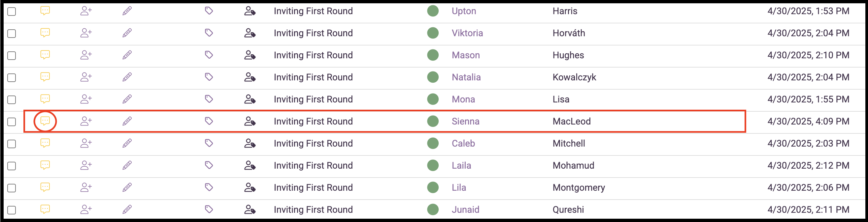Click Inviting First Round status for Laila

(x=313, y=165)
